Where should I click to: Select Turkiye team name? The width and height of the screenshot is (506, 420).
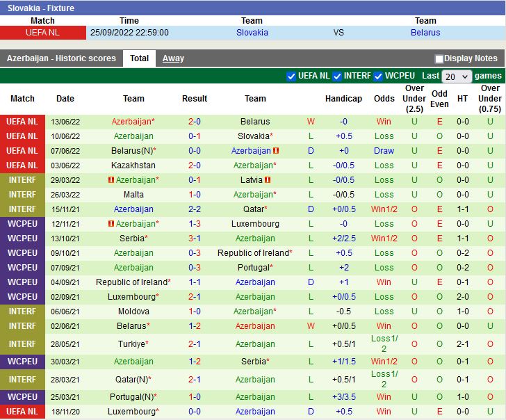point(133,344)
